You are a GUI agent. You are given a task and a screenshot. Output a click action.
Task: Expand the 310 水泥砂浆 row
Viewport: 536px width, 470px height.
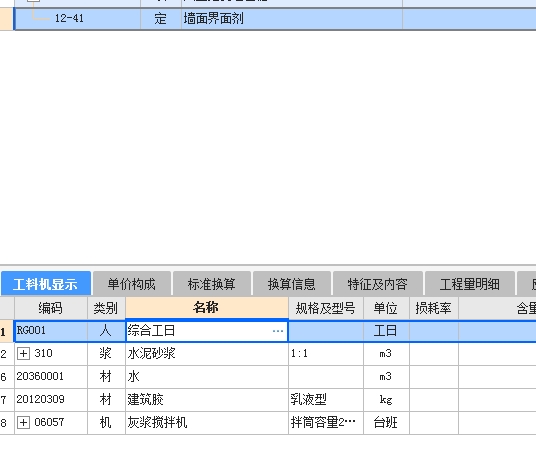pyautogui.click(x=23, y=353)
